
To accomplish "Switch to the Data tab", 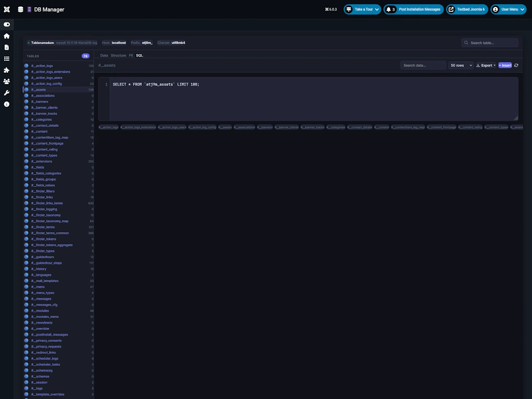I will [x=104, y=55].
